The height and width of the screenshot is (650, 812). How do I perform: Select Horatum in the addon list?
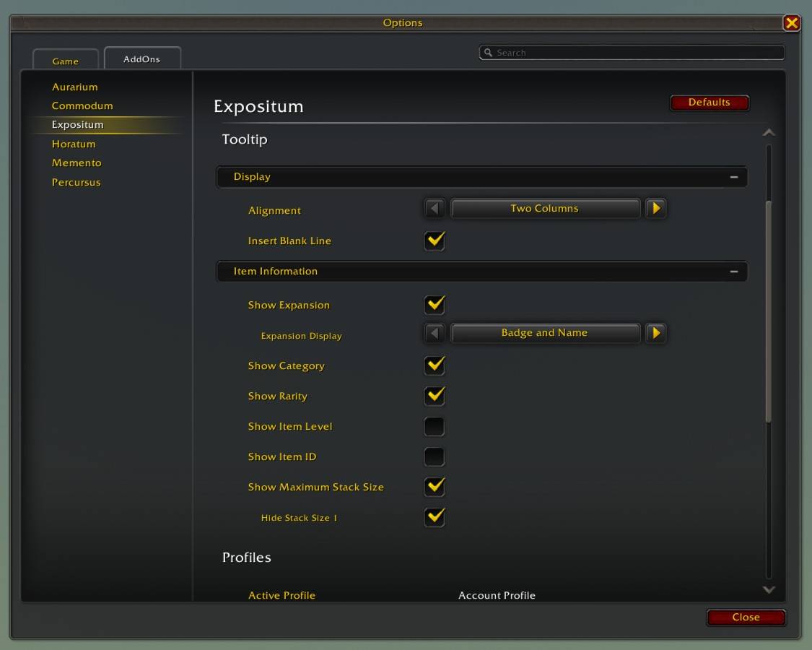pyautogui.click(x=74, y=144)
